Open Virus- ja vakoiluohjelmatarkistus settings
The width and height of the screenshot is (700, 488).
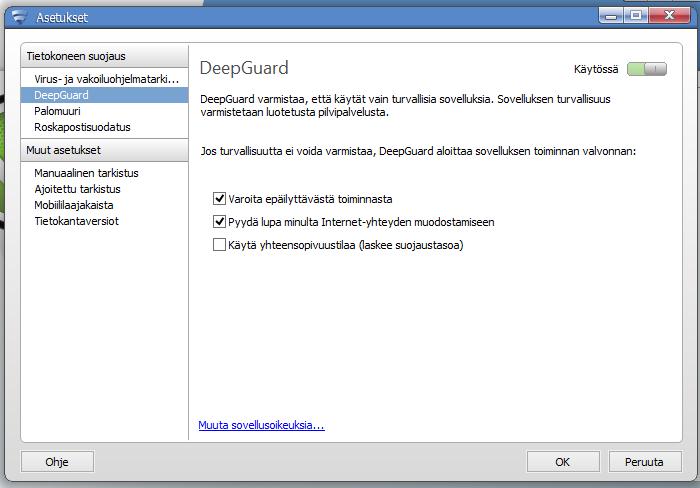(x=104, y=79)
